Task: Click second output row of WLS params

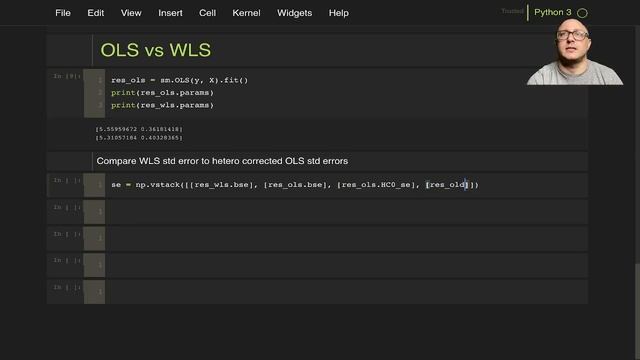Action: [139, 138]
